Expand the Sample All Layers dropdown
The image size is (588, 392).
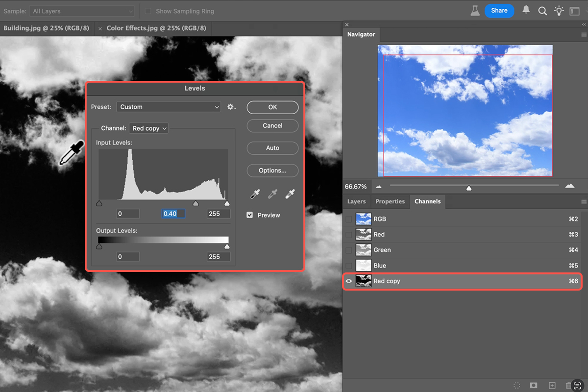(82, 11)
